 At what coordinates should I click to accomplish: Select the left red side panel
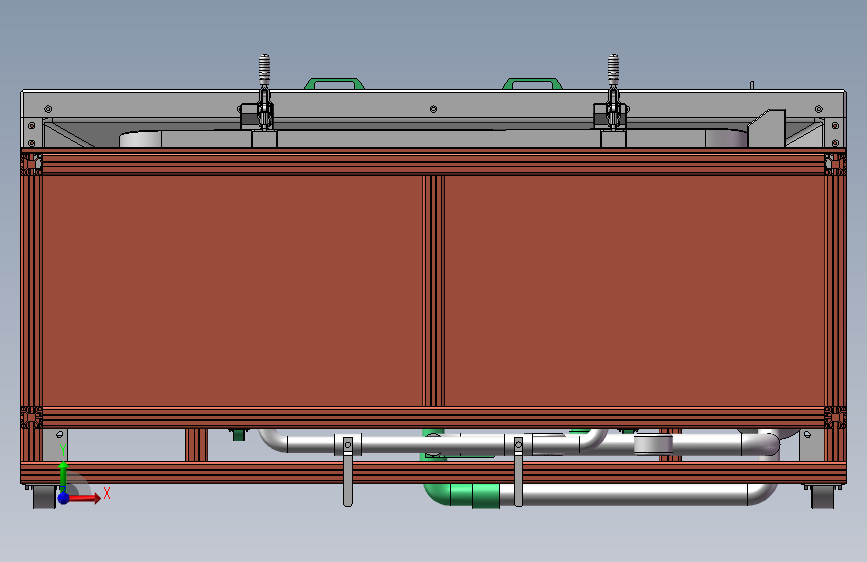pos(232,290)
